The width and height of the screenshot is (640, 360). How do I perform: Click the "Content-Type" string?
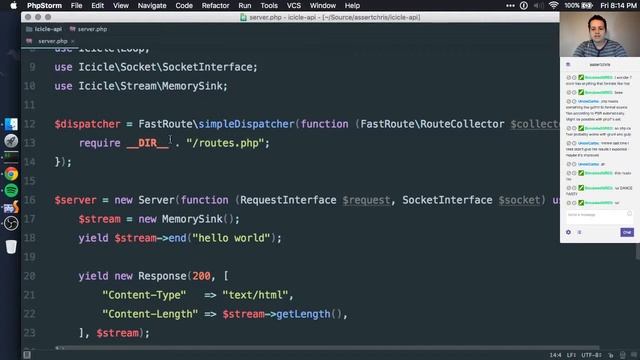pos(144,295)
